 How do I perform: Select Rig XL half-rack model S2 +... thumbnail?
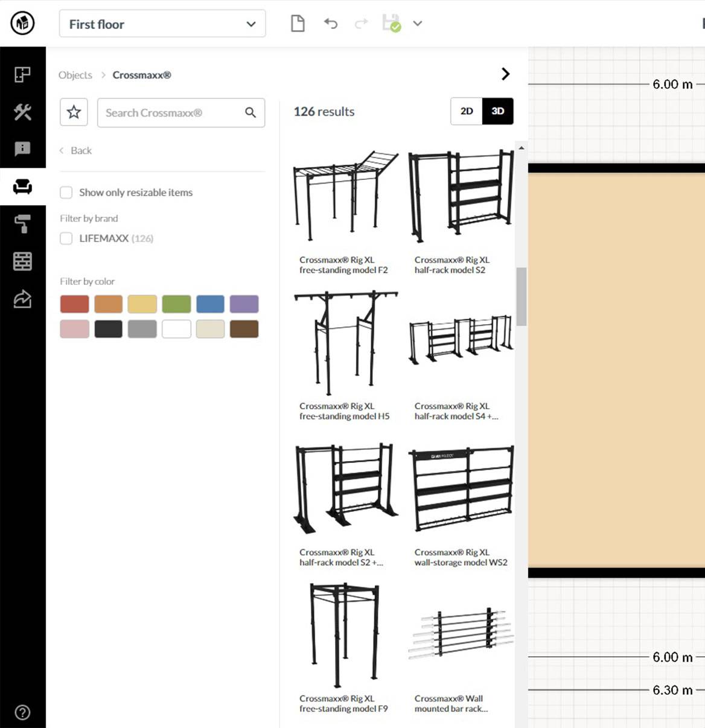(x=345, y=489)
